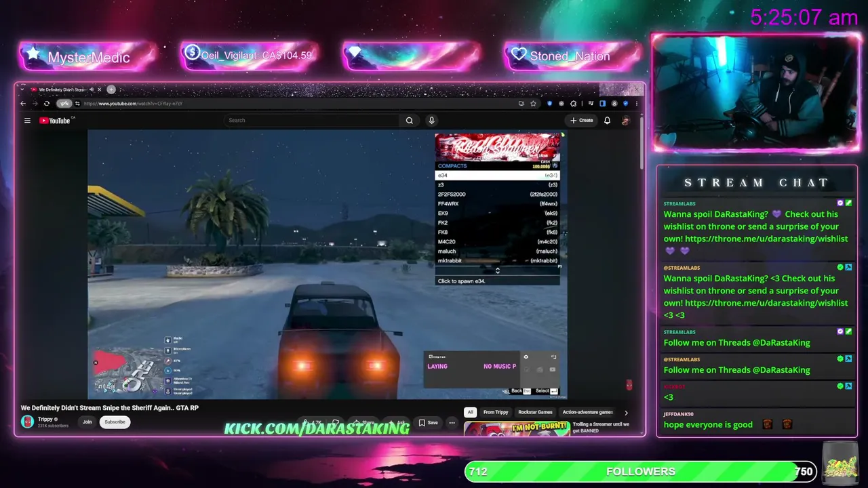Screen dimensions: 868x488
Task: Open the YouTube hamburger guide menu
Action: coord(27,121)
